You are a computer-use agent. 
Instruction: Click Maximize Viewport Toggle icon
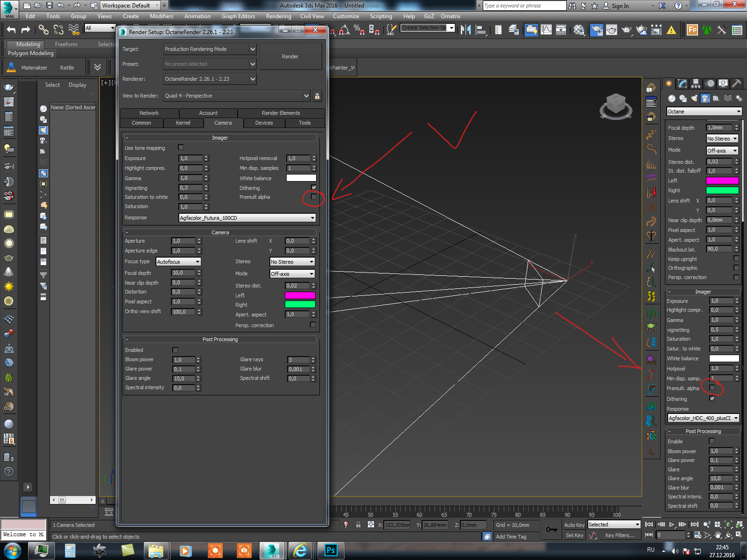(739, 535)
